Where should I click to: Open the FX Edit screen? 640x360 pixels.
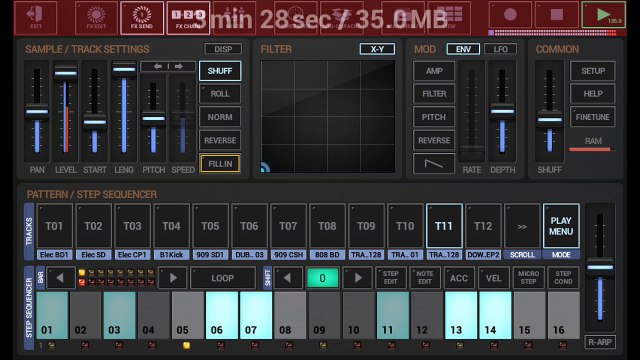click(96, 18)
